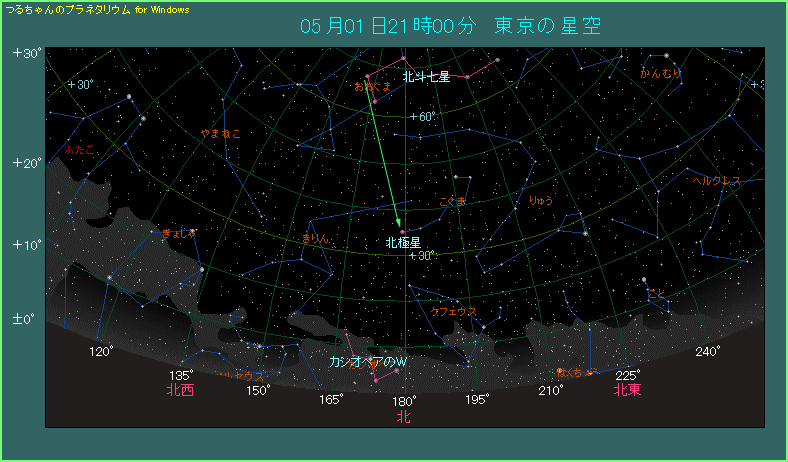Choose the ヘルクレス constellation name
The width and height of the screenshot is (788, 462).
(x=716, y=181)
